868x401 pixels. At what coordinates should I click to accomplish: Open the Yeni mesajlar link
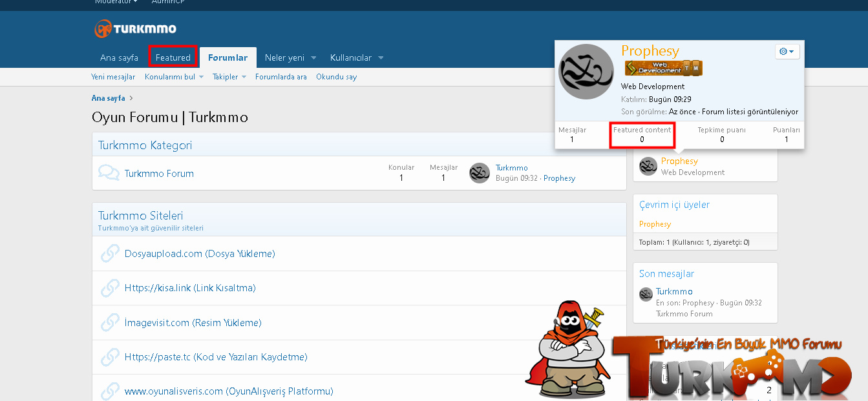[113, 77]
